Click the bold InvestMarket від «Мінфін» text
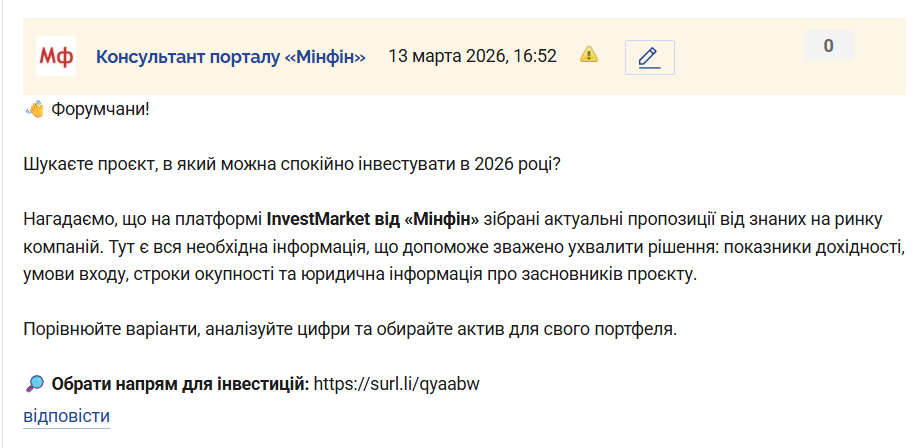The width and height of the screenshot is (922, 448). (373, 219)
